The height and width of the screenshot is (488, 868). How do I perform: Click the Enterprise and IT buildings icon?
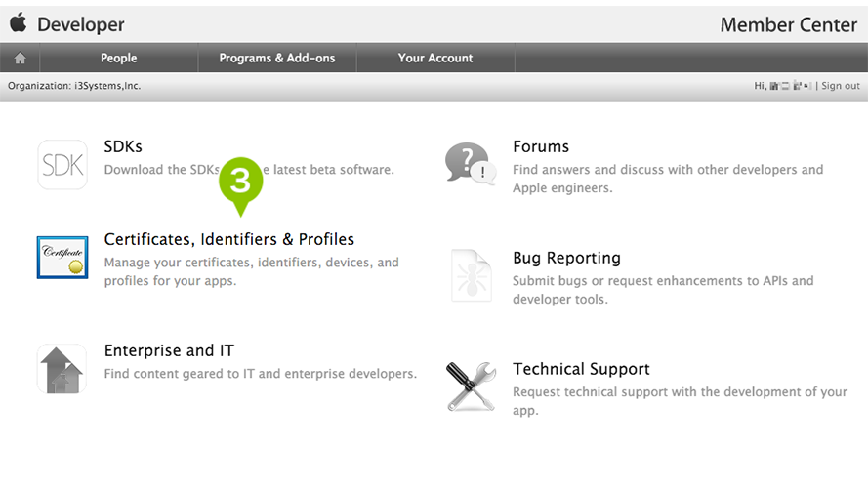(x=62, y=369)
